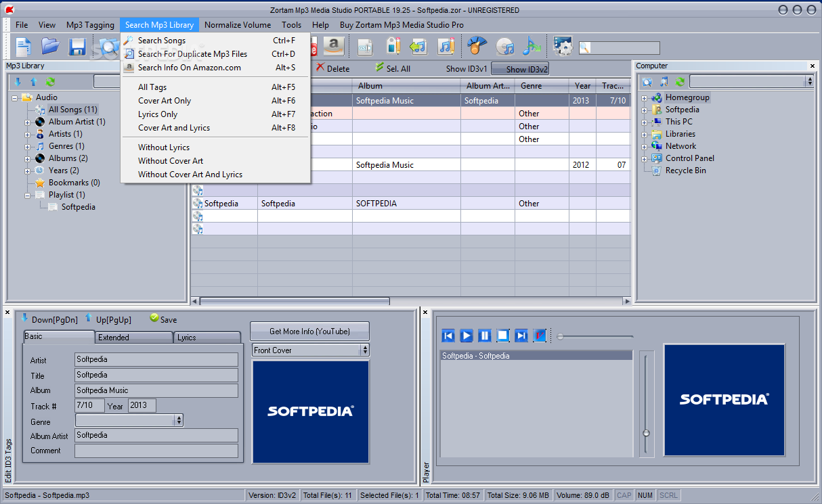Click the Up[PgUp] button
Viewport: 822px width, 504px height.
coord(108,319)
